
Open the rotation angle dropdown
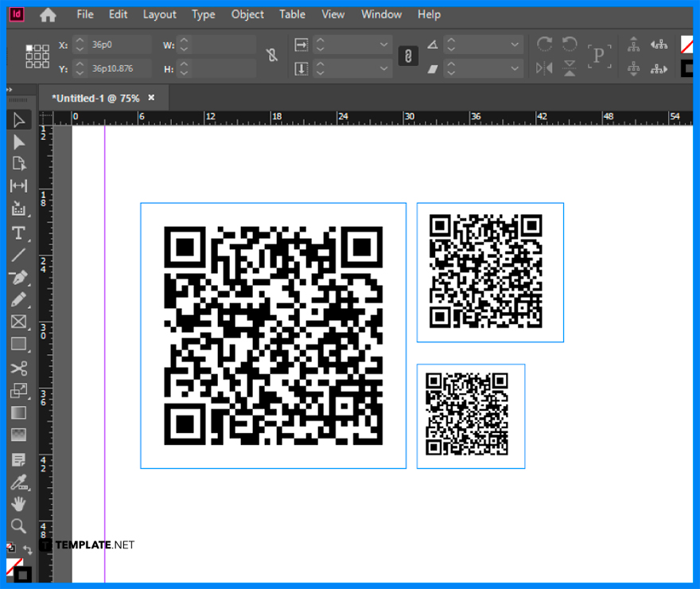coord(513,45)
